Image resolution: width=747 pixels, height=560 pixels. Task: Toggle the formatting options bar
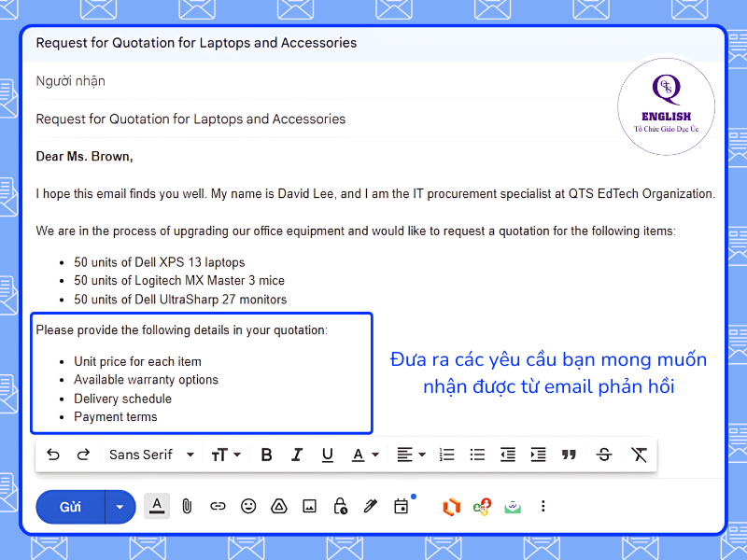[157, 506]
